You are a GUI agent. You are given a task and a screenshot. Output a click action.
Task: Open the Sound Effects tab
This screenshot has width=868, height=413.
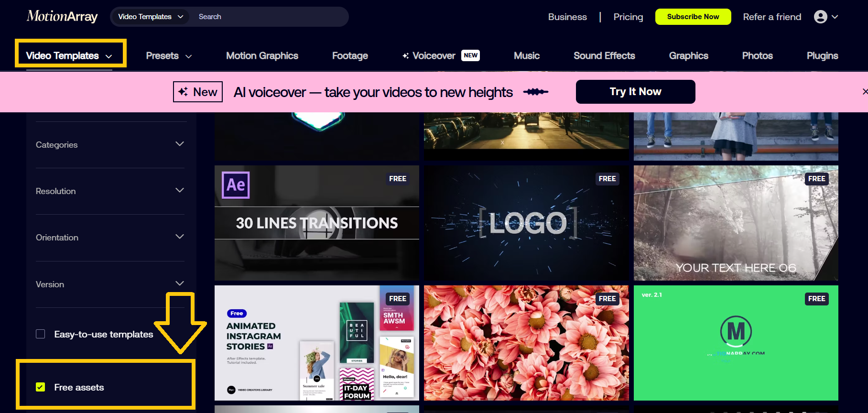point(604,56)
